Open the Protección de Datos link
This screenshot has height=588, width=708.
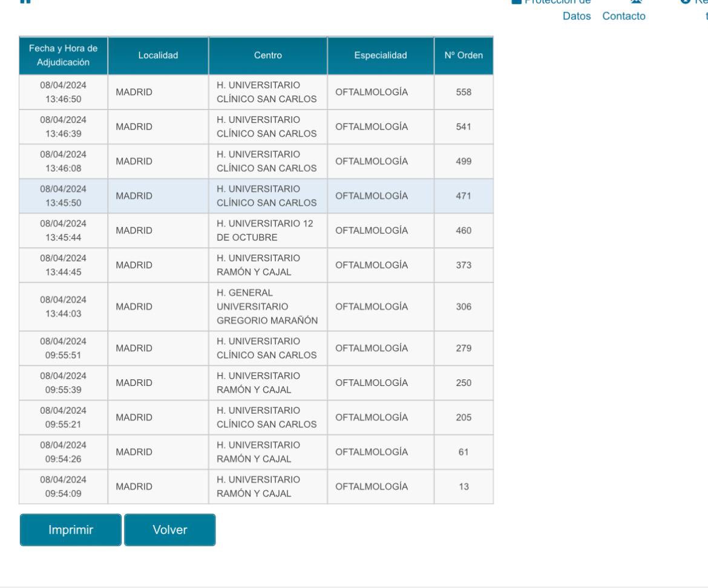tap(552, 11)
